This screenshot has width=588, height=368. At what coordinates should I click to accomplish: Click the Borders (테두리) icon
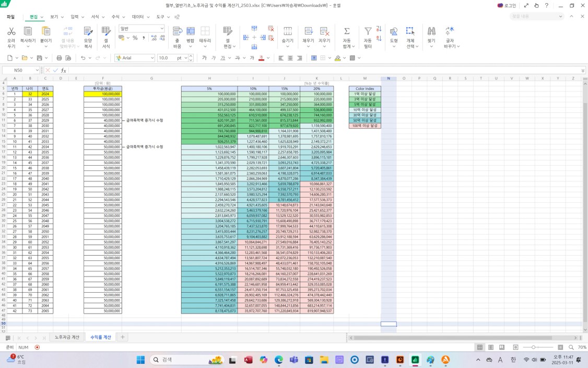[x=205, y=31]
